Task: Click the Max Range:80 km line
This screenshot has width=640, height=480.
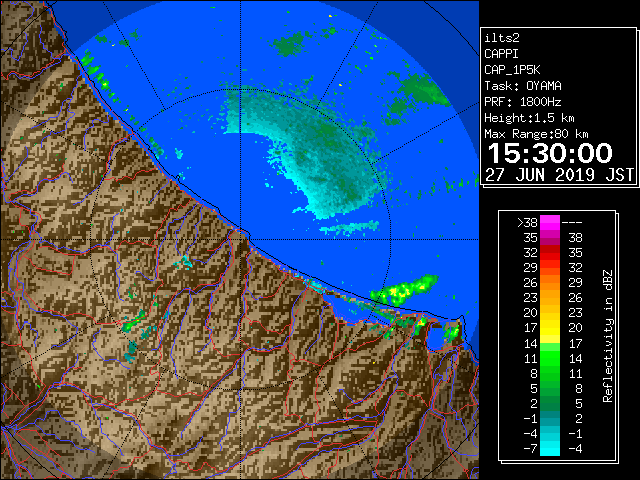Action: 536,134
